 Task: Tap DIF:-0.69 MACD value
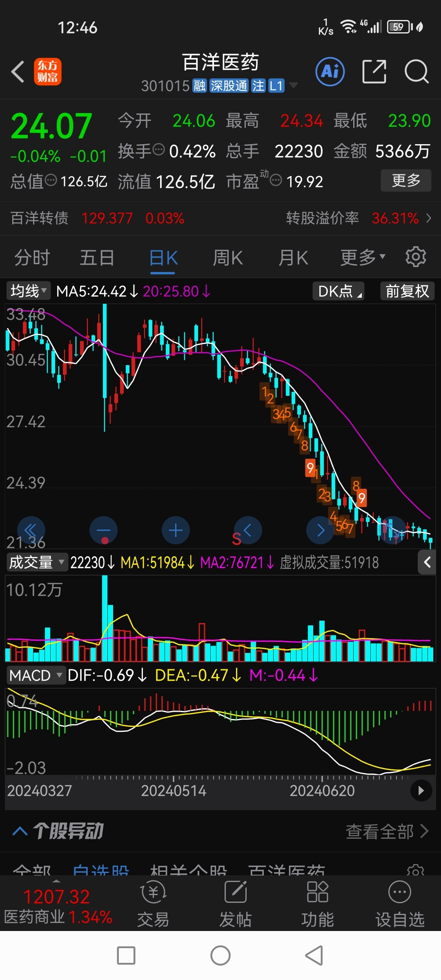click(107, 675)
